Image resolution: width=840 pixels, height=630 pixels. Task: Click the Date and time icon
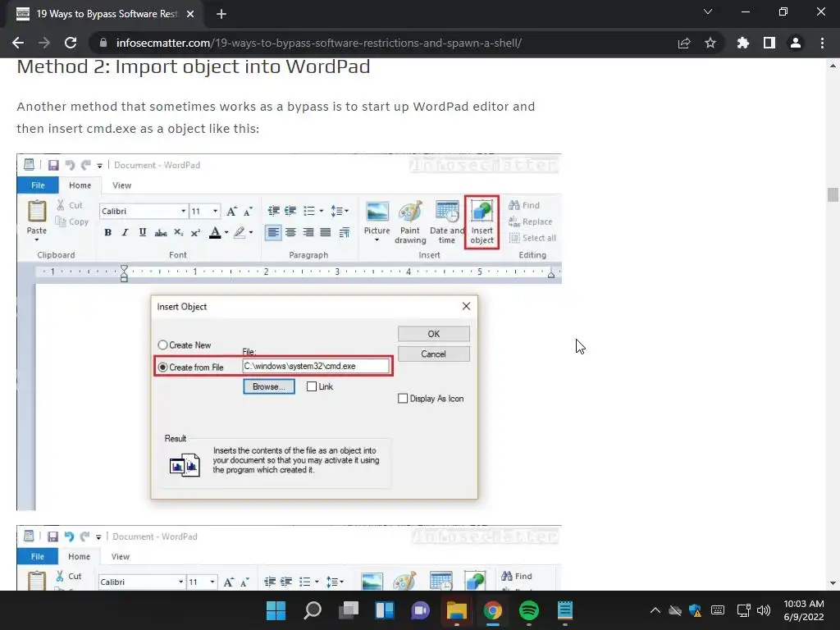[x=447, y=222]
